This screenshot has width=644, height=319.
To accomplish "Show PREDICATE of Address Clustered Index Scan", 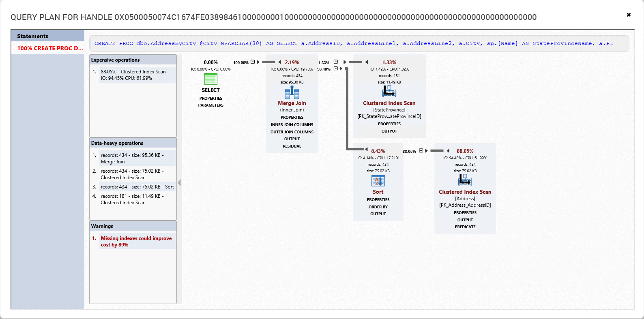I will 465,227.
